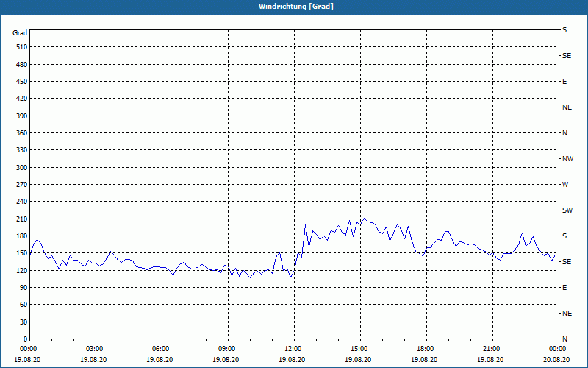Viewport: 588px width, 368px height.
Task: Select the 360 y-axis value
Action: pos(22,133)
